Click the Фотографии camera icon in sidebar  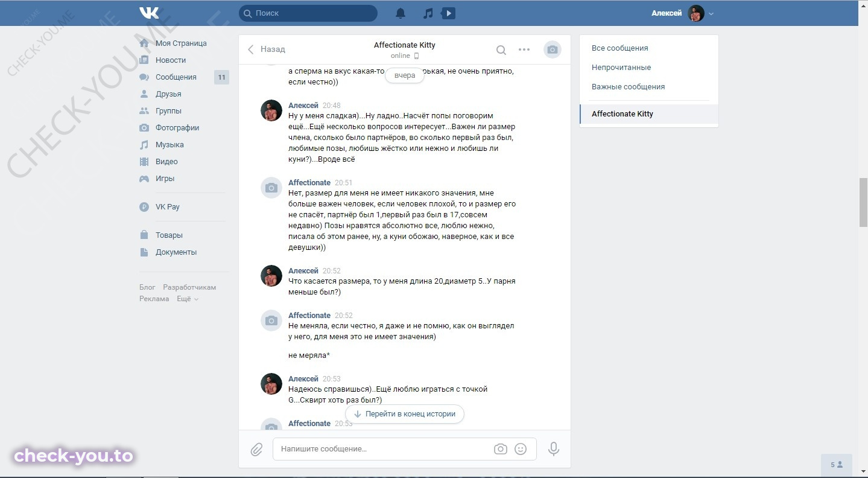pos(144,128)
